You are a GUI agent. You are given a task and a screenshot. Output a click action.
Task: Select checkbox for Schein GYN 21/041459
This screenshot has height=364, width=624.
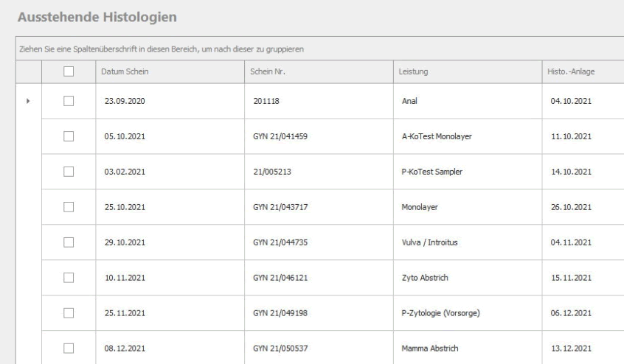(69, 136)
